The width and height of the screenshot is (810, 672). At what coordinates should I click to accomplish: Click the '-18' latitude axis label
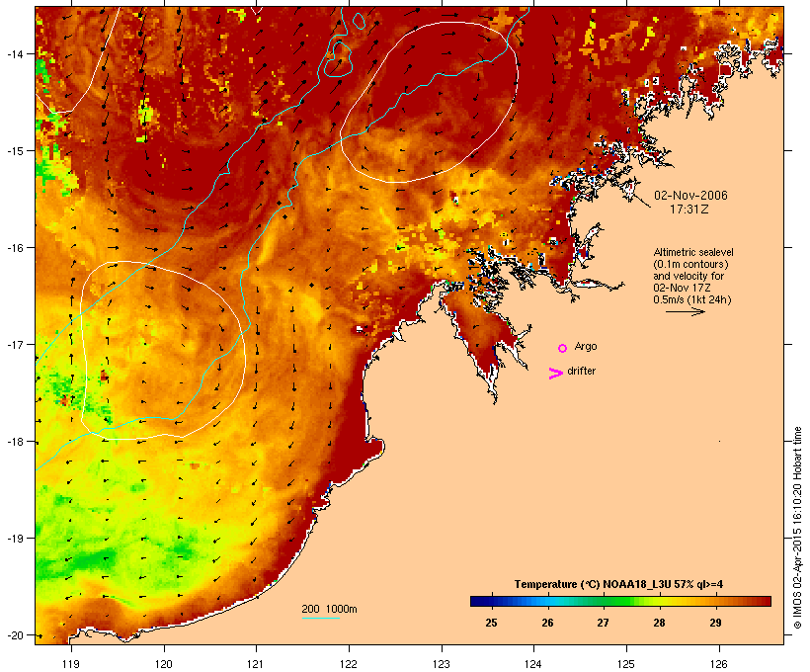pos(14,442)
